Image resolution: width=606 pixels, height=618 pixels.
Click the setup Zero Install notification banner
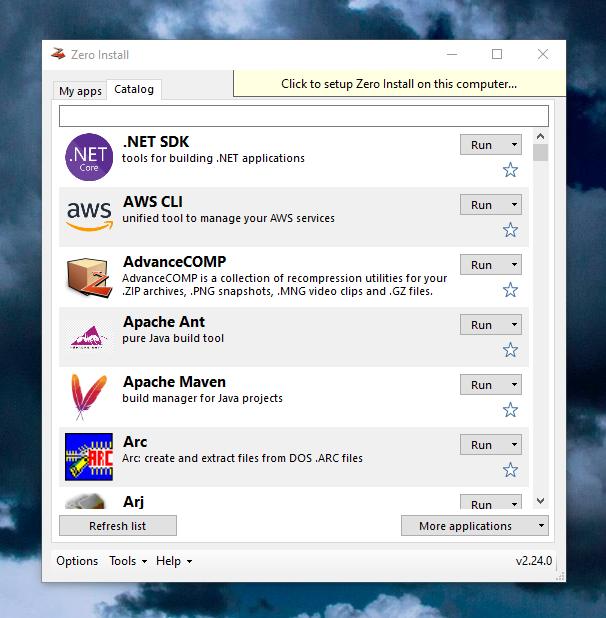coord(399,84)
